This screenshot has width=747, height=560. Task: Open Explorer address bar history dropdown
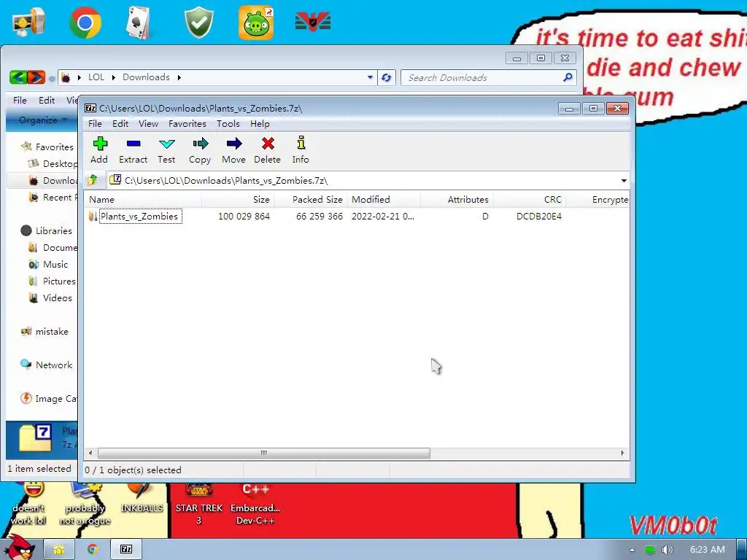pos(370,77)
